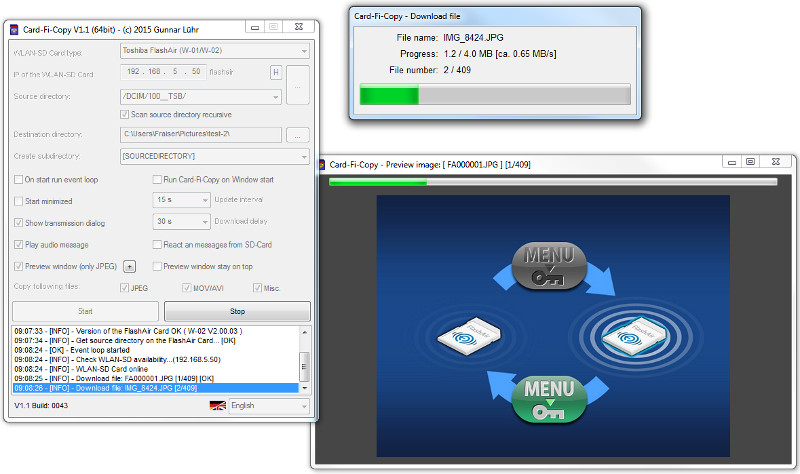Image resolution: width=800 pixels, height=474 pixels.
Task: Toggle the JPEG file type checkbox
Action: click(124, 288)
